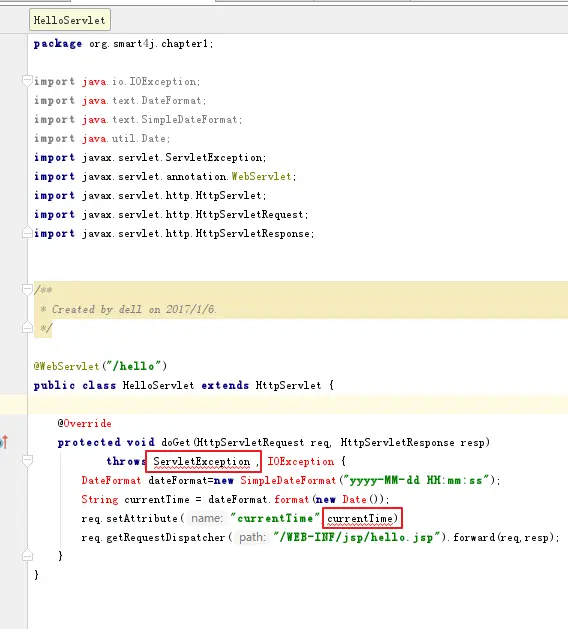Click SimpleDateFormat constructor call

[288, 480]
